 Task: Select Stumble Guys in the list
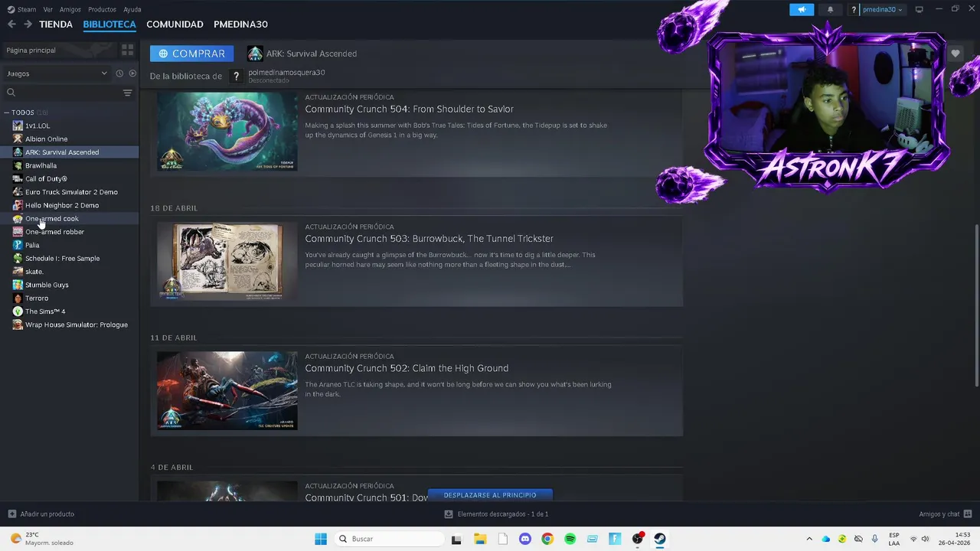[x=47, y=285]
